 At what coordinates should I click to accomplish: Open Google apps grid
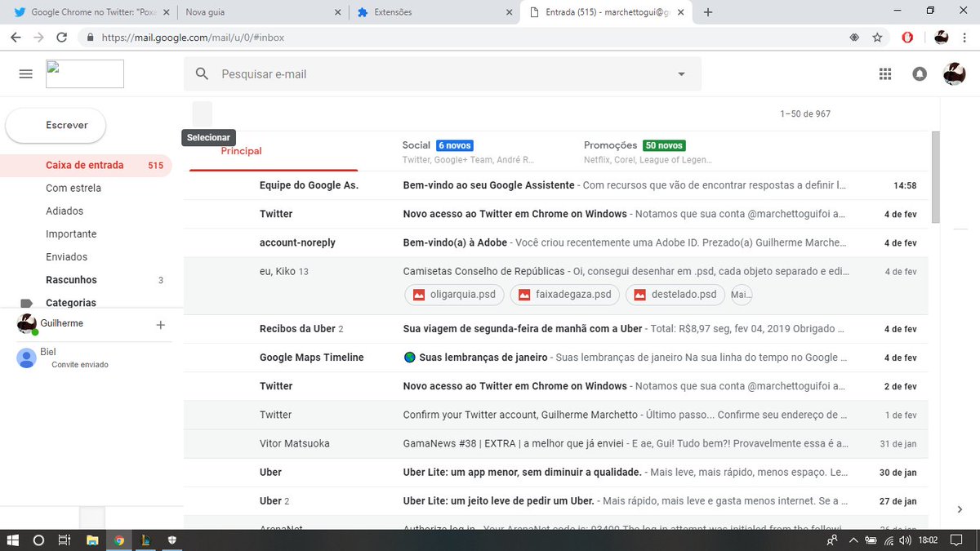885,74
